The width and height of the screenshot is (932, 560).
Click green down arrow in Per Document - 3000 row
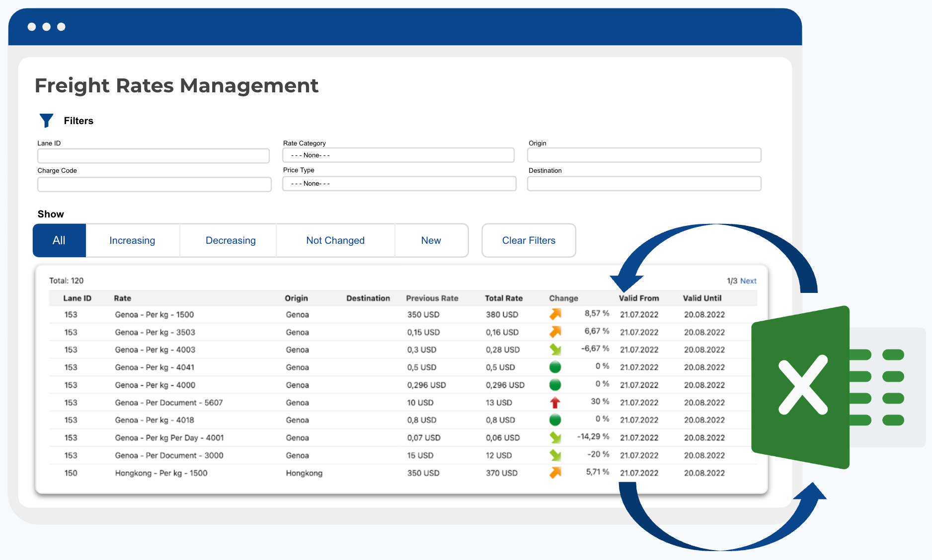point(555,455)
